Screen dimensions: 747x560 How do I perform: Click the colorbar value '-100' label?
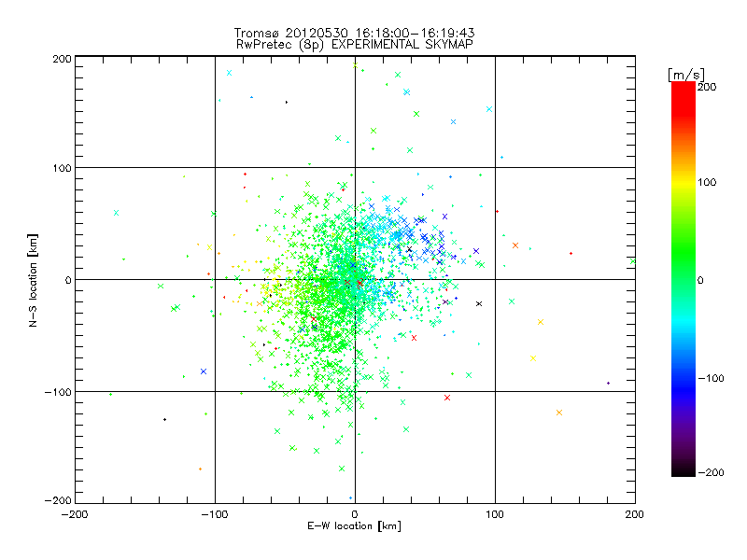pos(711,379)
